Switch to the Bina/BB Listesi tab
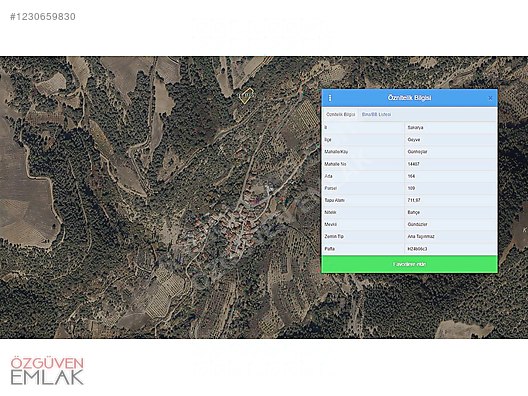The image size is (528, 396). pyautogui.click(x=376, y=114)
